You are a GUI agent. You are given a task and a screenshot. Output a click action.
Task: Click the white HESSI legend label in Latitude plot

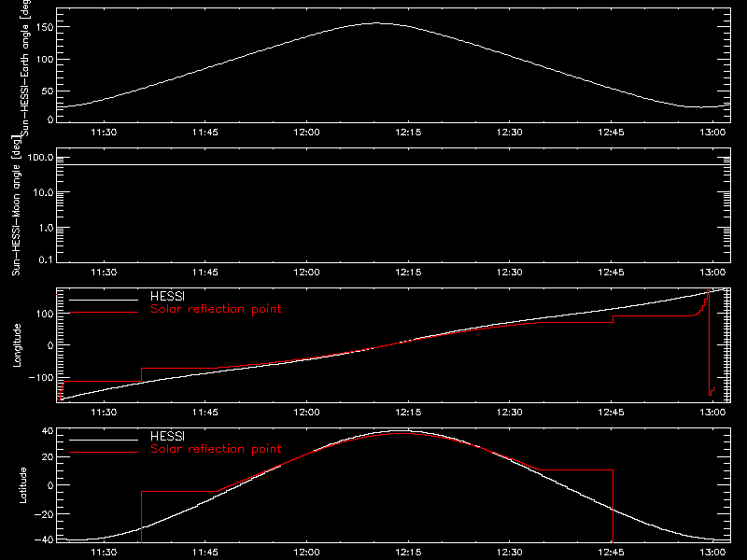[x=168, y=436]
